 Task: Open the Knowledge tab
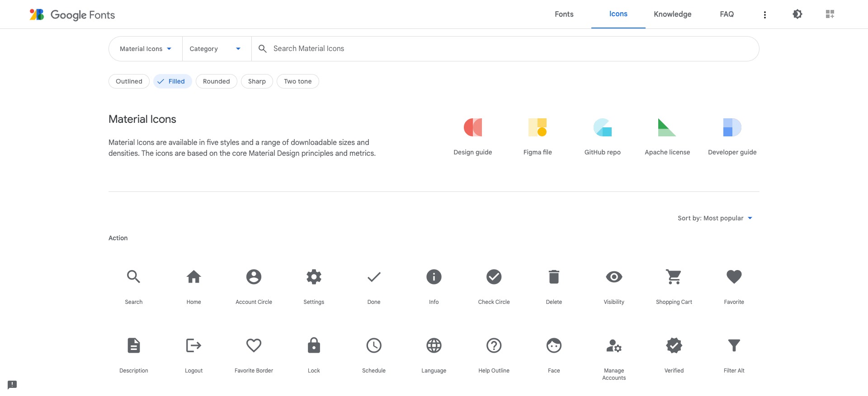[673, 14]
